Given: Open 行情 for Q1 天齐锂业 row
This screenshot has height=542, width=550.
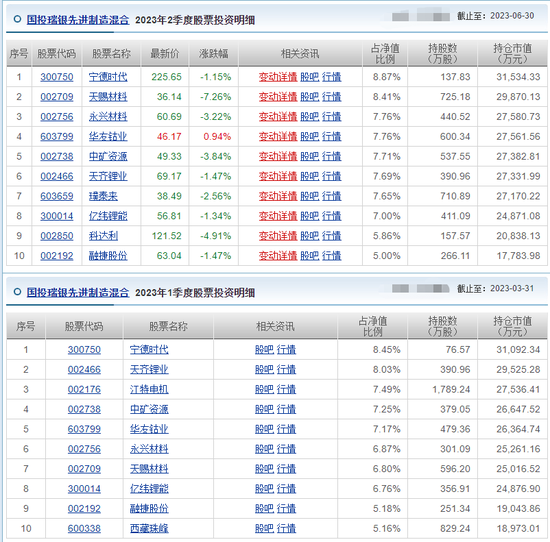Looking at the screenshot, I should pyautogui.click(x=286, y=370).
